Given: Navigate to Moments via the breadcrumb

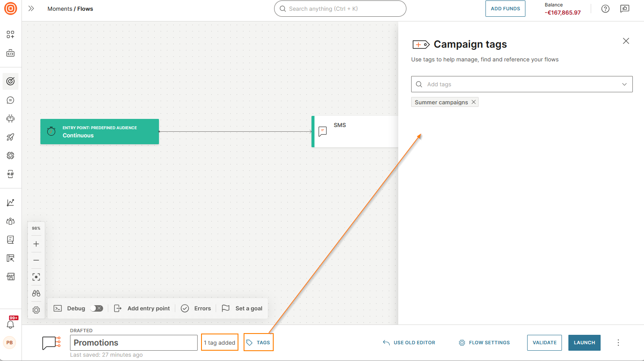Looking at the screenshot, I should [60, 9].
